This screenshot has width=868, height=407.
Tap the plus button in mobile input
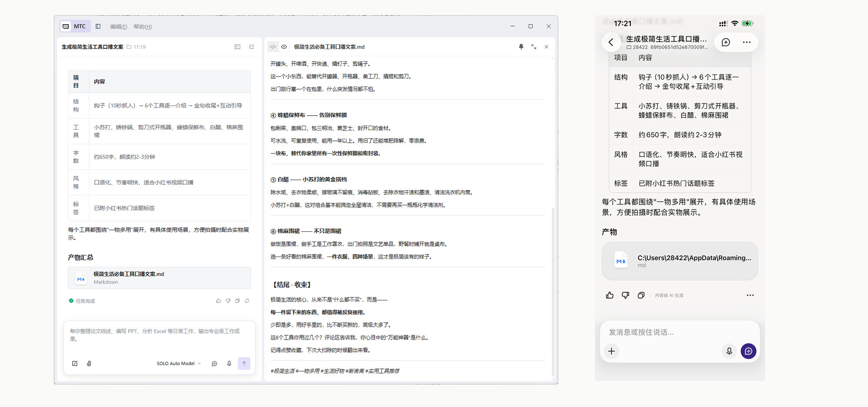pos(611,351)
